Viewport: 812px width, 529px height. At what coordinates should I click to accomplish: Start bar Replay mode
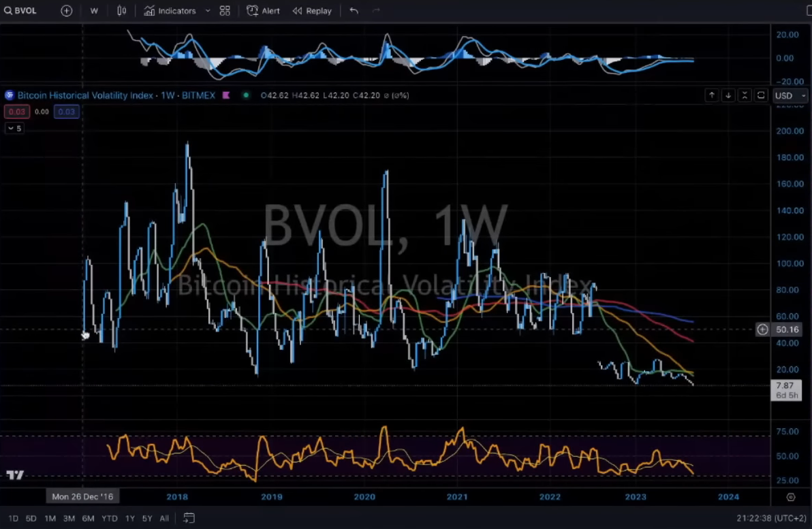tap(312, 11)
